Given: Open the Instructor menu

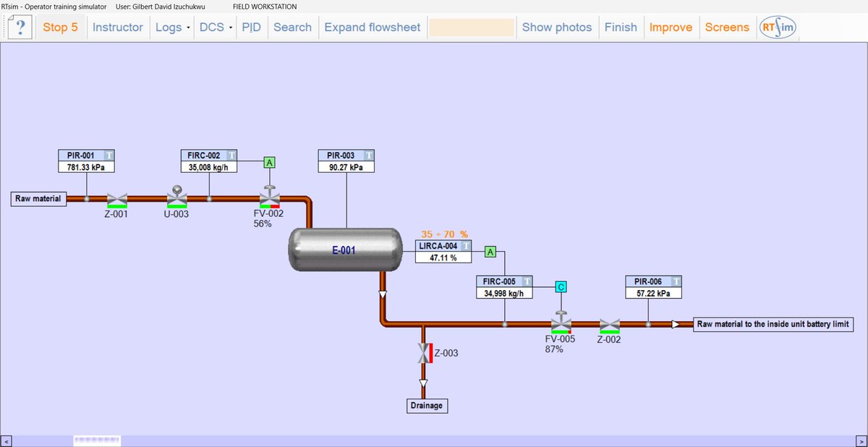Looking at the screenshot, I should pos(118,27).
